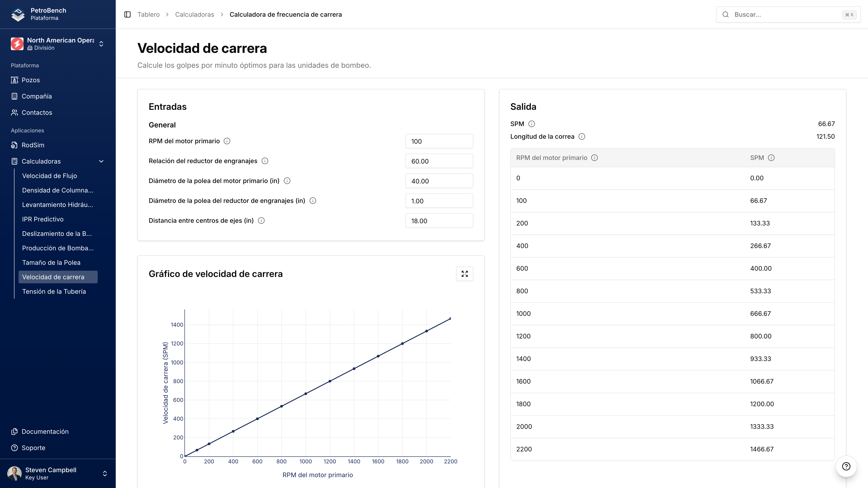Toggle the sidebar visibility
The width and height of the screenshot is (868, 488).
[127, 14]
